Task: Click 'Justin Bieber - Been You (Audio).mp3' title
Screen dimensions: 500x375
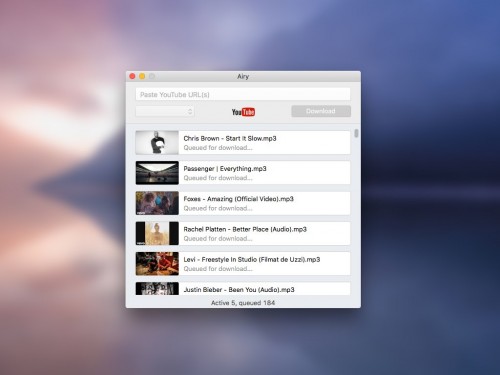Action: 239,290
